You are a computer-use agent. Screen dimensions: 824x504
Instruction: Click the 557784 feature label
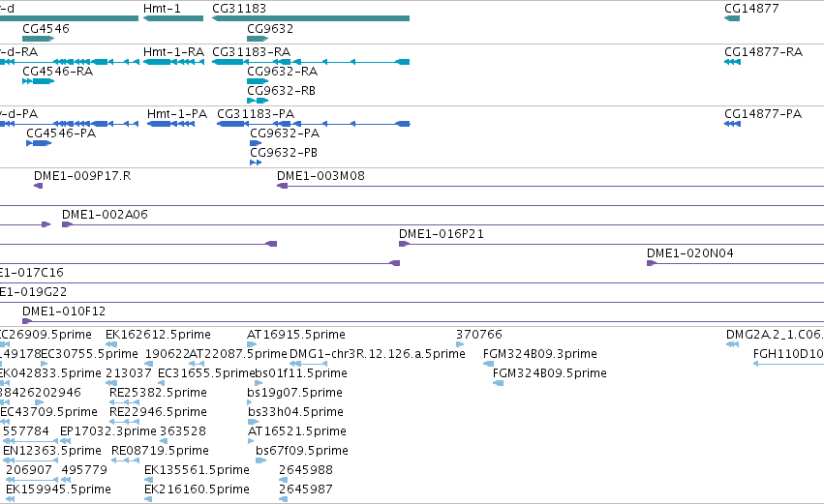(x=26, y=431)
